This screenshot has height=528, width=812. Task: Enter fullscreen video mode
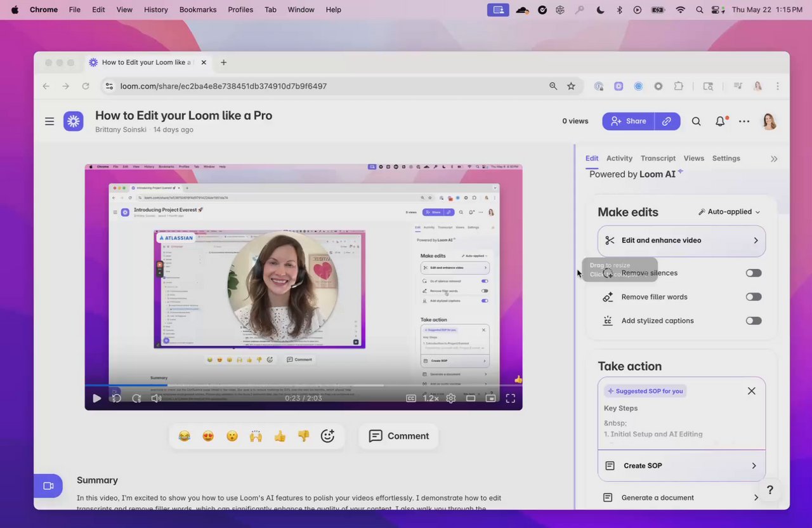510,399
